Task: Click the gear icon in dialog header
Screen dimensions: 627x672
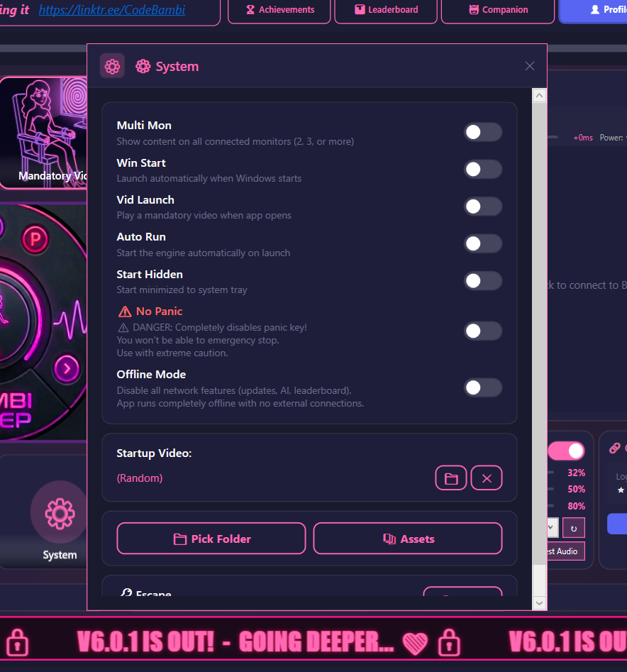Action: (112, 66)
